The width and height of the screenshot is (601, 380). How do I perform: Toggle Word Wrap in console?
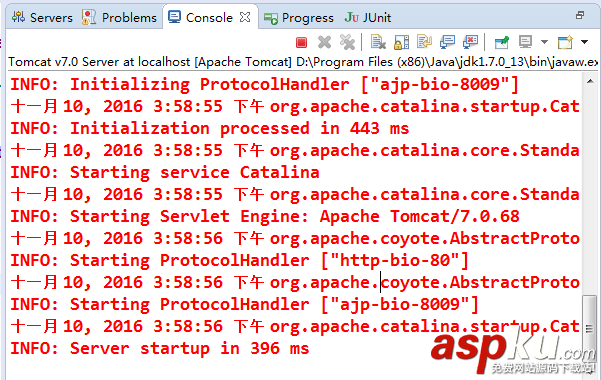(424, 42)
